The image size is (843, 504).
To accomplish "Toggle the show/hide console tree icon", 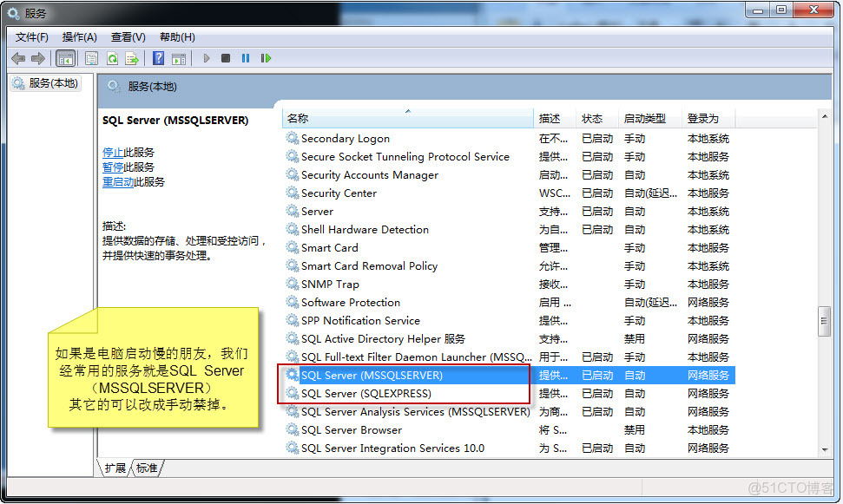I will click(x=66, y=58).
